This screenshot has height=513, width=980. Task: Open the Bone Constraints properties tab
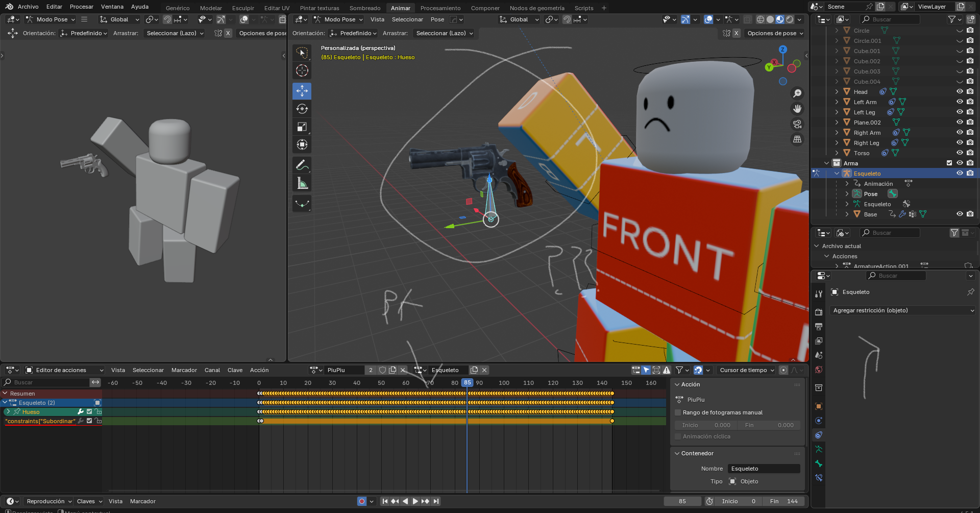(819, 478)
